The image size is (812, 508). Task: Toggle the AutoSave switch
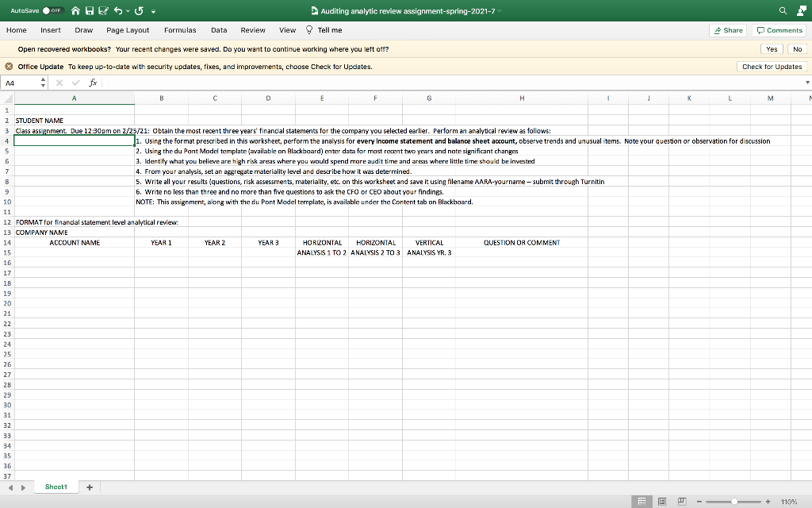pyautogui.click(x=53, y=10)
